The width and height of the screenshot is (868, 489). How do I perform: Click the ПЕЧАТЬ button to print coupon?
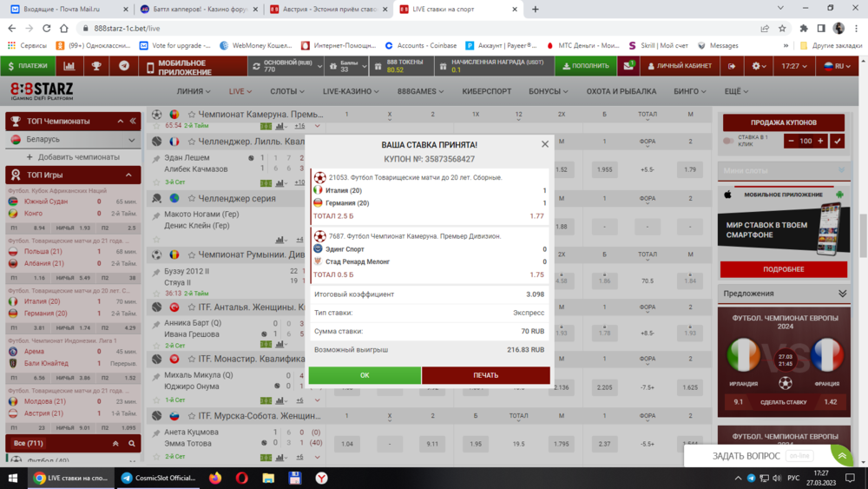click(x=485, y=375)
